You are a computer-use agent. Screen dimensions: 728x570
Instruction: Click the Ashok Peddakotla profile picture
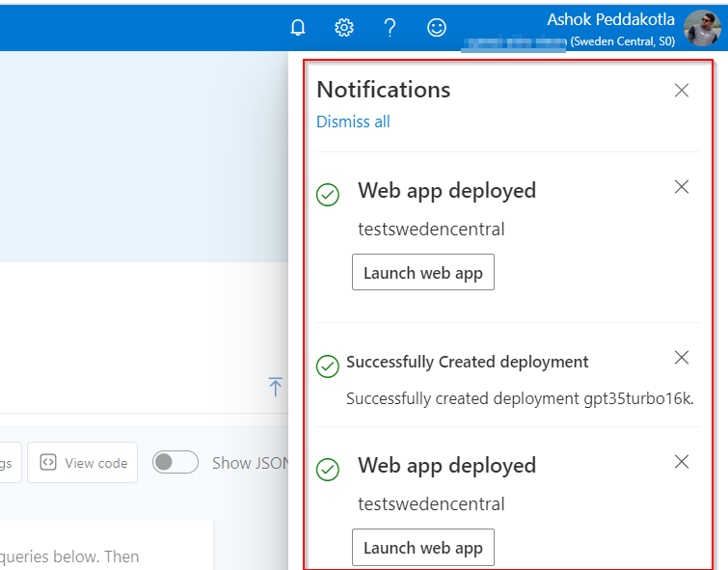coord(702,28)
